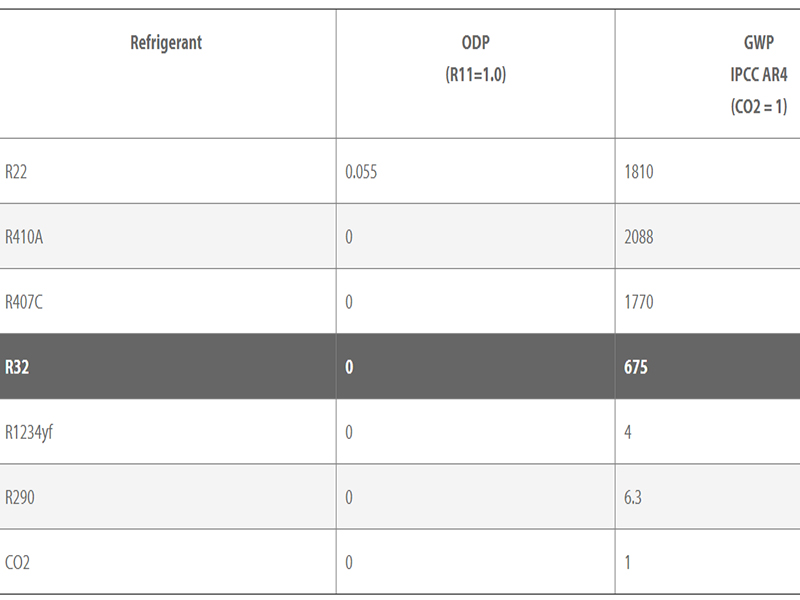800x600 pixels.
Task: Click the GWP value 4 for R1234yf
Action: click(x=628, y=432)
